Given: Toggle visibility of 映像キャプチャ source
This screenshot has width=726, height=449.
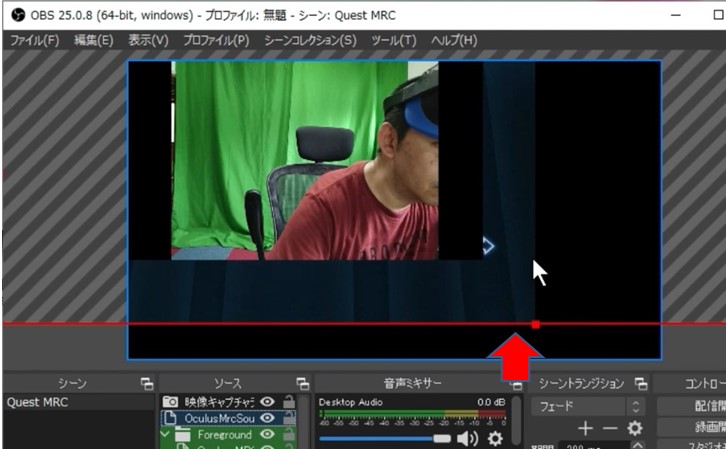Looking at the screenshot, I should tap(267, 402).
